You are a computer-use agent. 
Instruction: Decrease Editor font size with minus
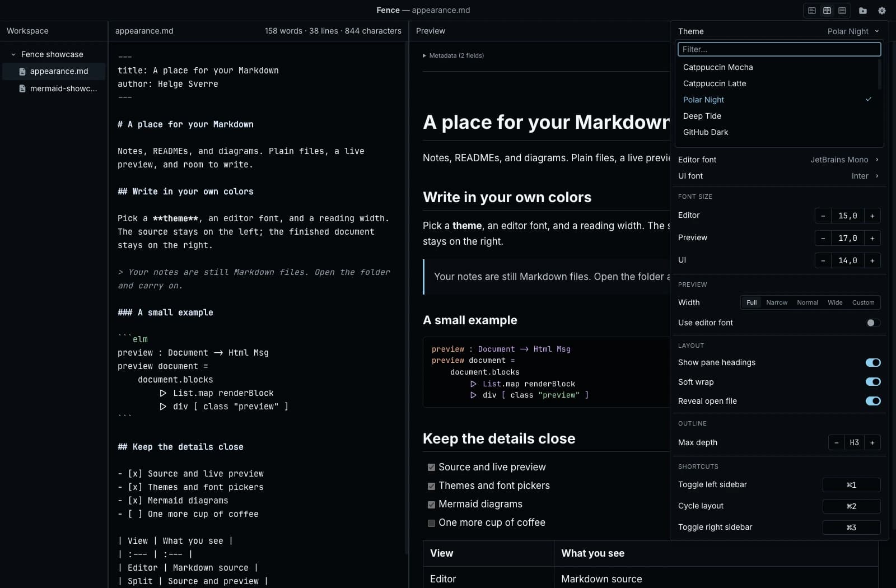pos(823,216)
